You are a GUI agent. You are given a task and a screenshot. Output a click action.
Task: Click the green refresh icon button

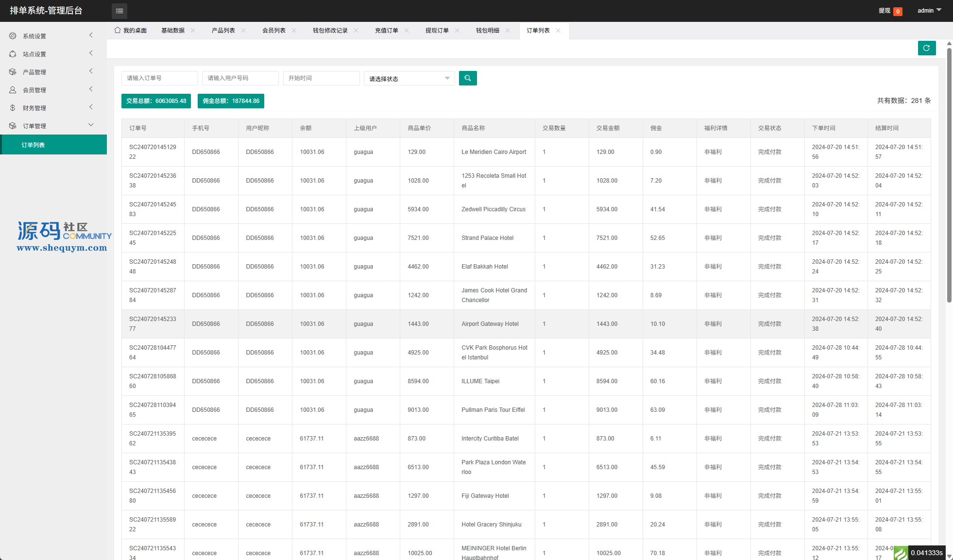(926, 48)
